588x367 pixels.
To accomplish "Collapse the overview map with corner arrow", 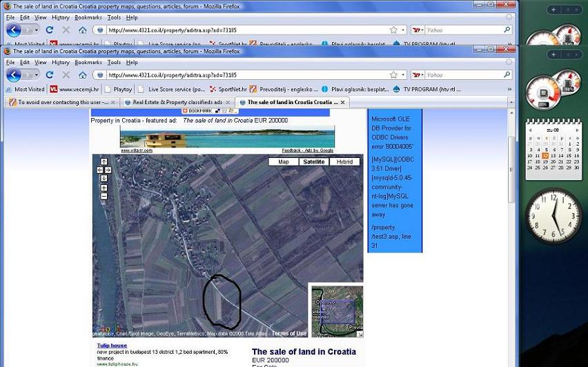I will 360,334.
